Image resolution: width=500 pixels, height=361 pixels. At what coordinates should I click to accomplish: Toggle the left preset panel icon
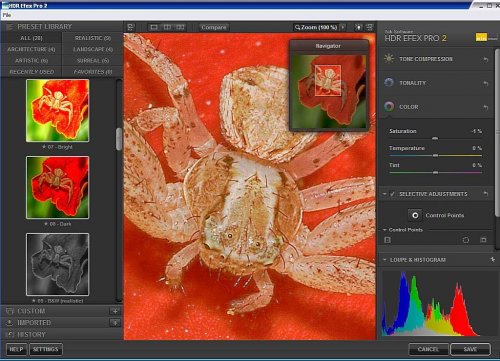(131, 27)
